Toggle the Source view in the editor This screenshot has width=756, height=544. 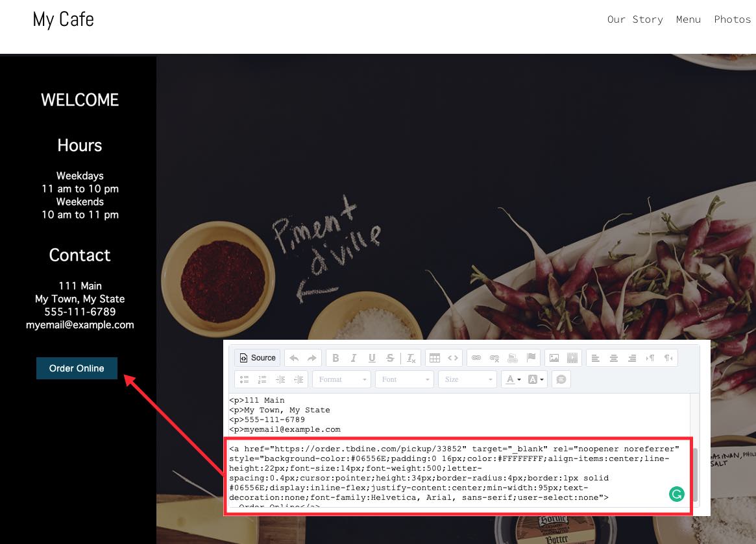point(257,357)
